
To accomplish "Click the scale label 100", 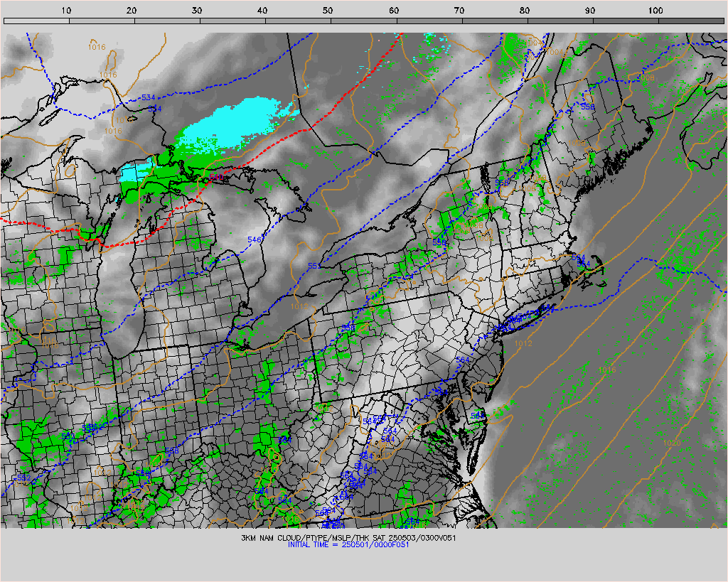I will [x=655, y=10].
